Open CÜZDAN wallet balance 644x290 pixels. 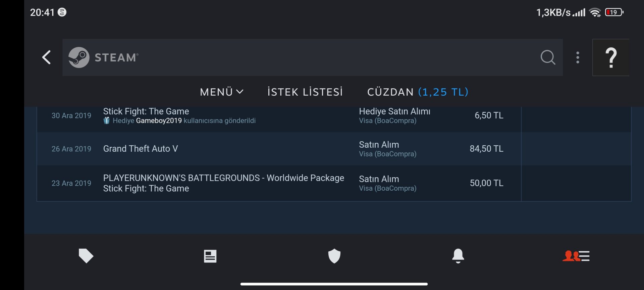point(418,92)
